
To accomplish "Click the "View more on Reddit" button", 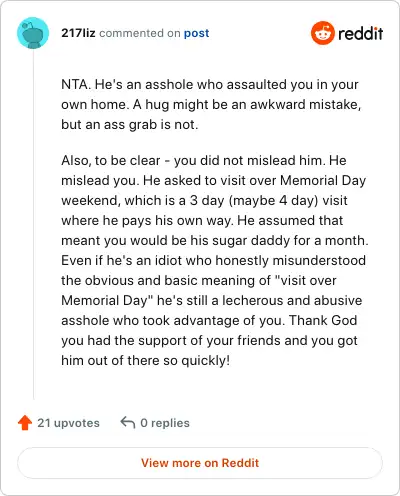I will pyautogui.click(x=200, y=463).
